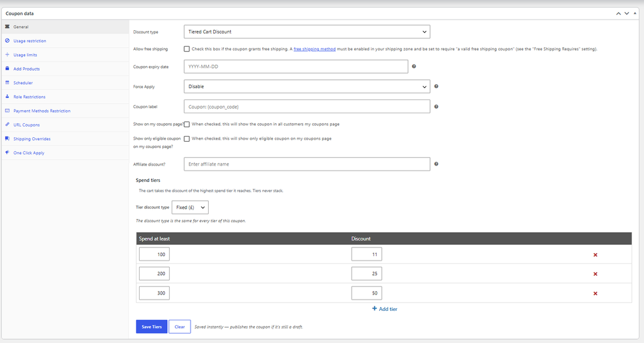Viewport: 644px width, 343px height.
Task: Click Spend at least field showing 200
Action: tap(154, 274)
